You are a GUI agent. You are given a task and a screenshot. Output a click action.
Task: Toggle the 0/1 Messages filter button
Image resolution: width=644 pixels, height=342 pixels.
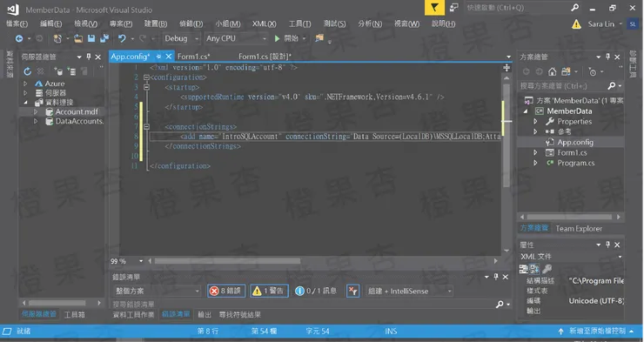coord(316,291)
